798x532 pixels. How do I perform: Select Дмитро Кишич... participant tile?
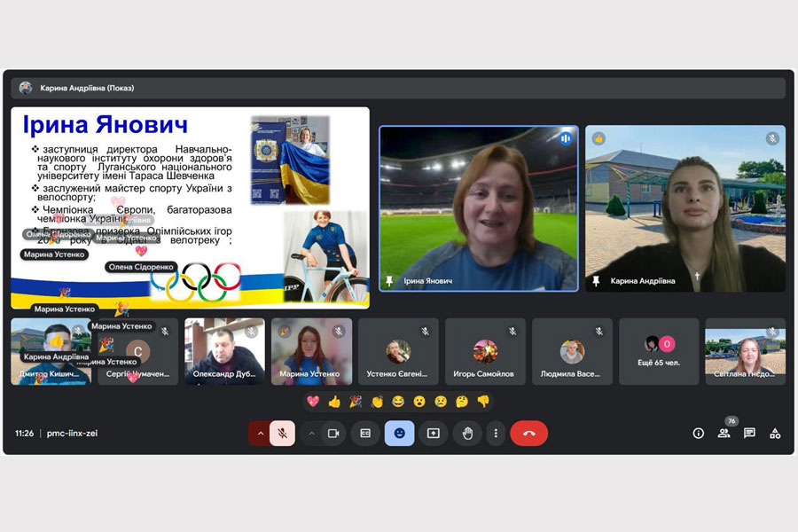point(51,351)
